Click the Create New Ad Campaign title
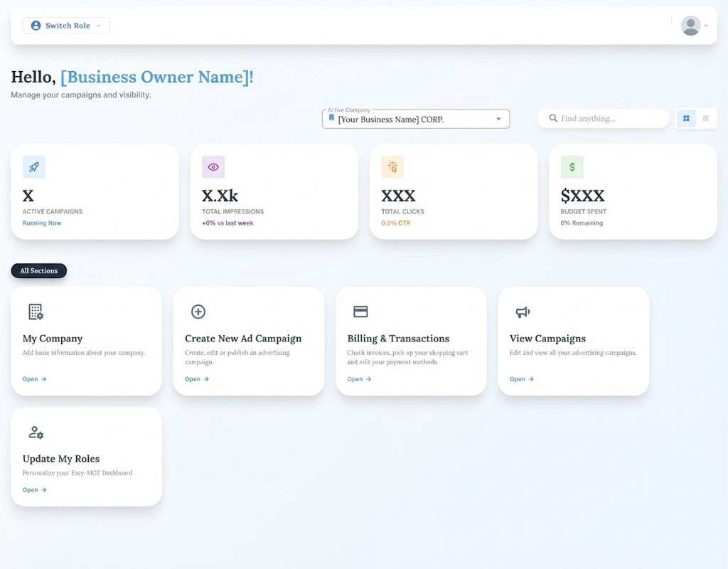 coord(243,339)
